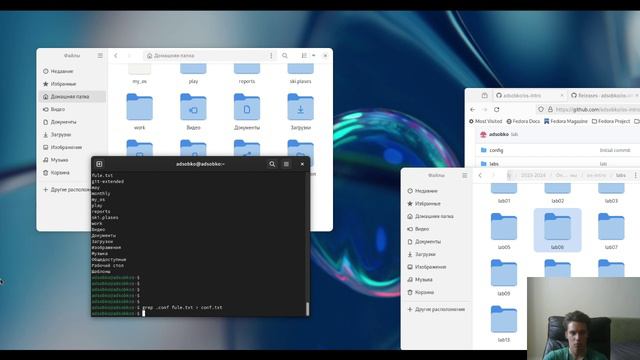Switch to list view in home Files window
This screenshot has height=360, width=640.
pos(304,56)
